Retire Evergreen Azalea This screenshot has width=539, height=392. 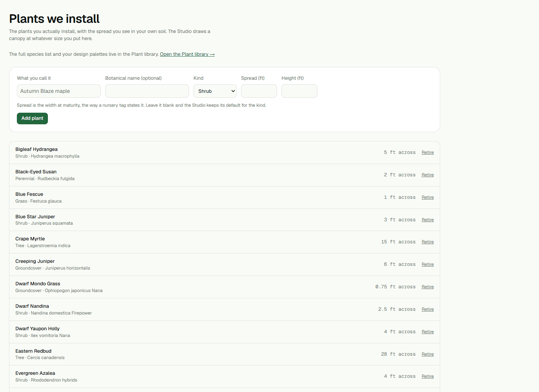point(428,376)
